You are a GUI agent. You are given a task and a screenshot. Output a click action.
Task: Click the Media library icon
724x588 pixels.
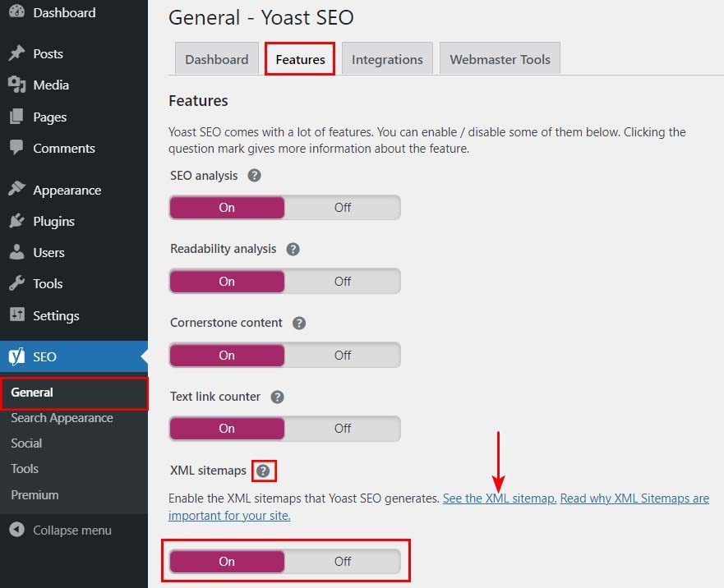[16, 85]
